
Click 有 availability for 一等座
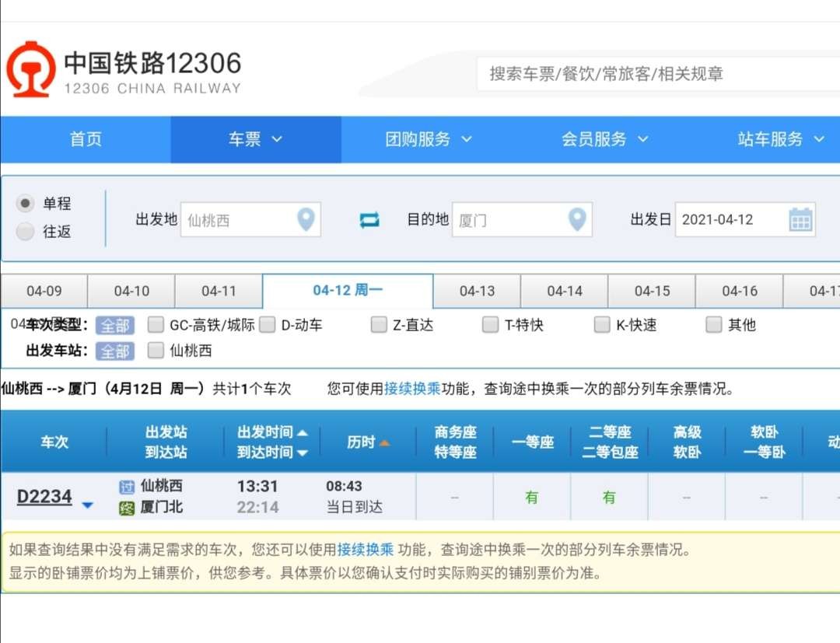pyautogui.click(x=531, y=498)
